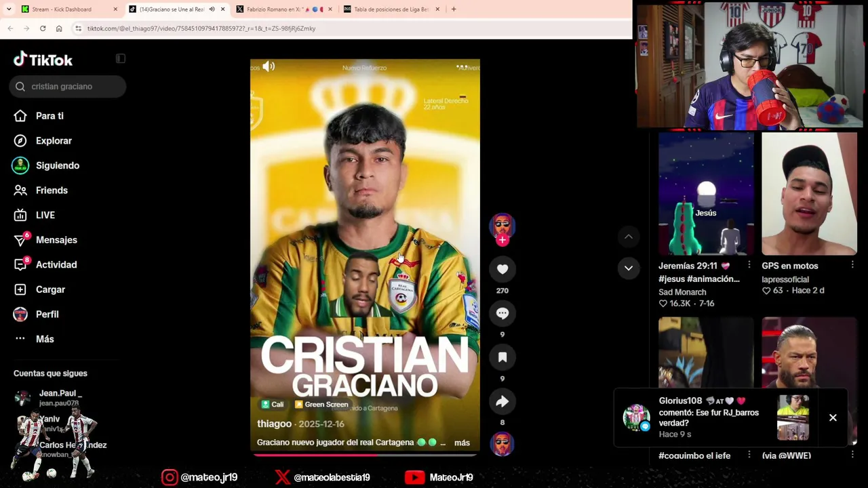
Task: Go to the next video with the down arrow
Action: tap(629, 268)
